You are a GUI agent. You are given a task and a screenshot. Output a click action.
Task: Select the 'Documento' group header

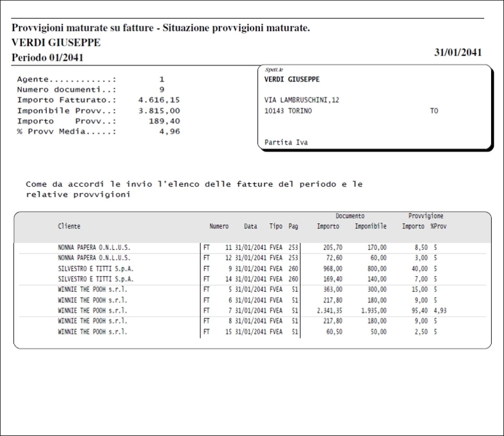pos(350,216)
